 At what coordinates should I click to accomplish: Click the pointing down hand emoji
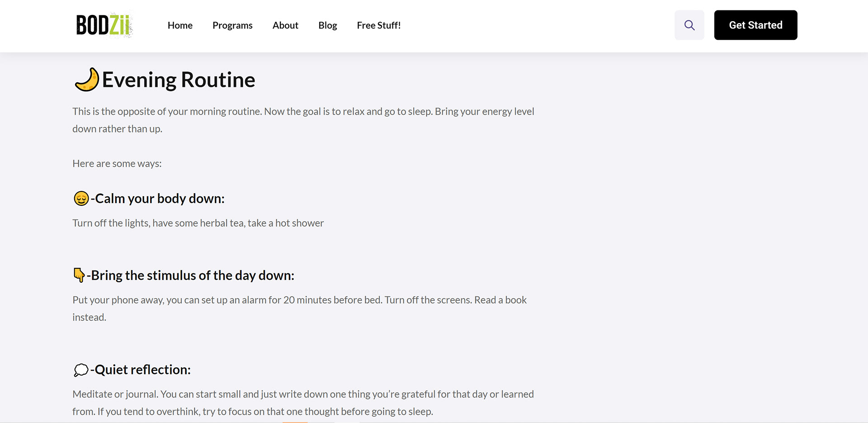click(x=79, y=275)
